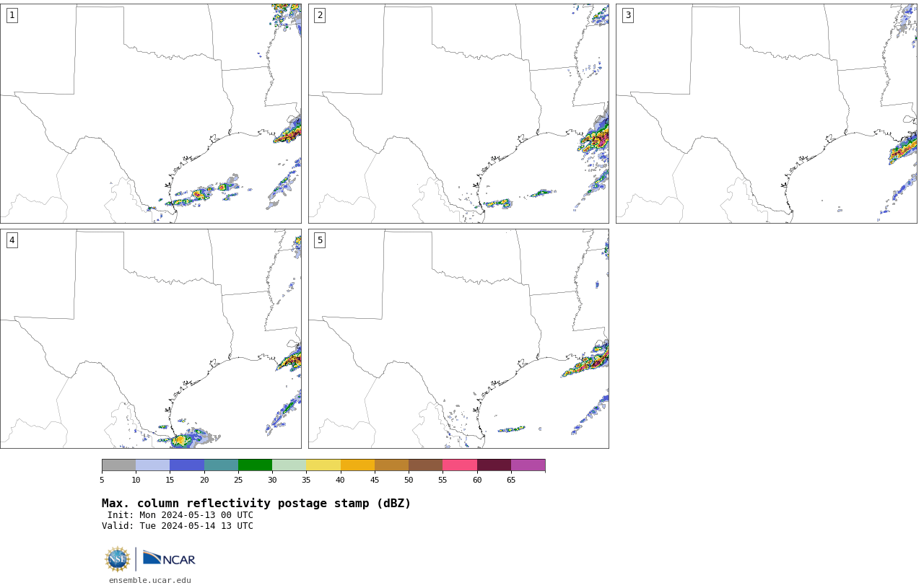Click the '5' panel number label
924x588 pixels.
tap(320, 240)
